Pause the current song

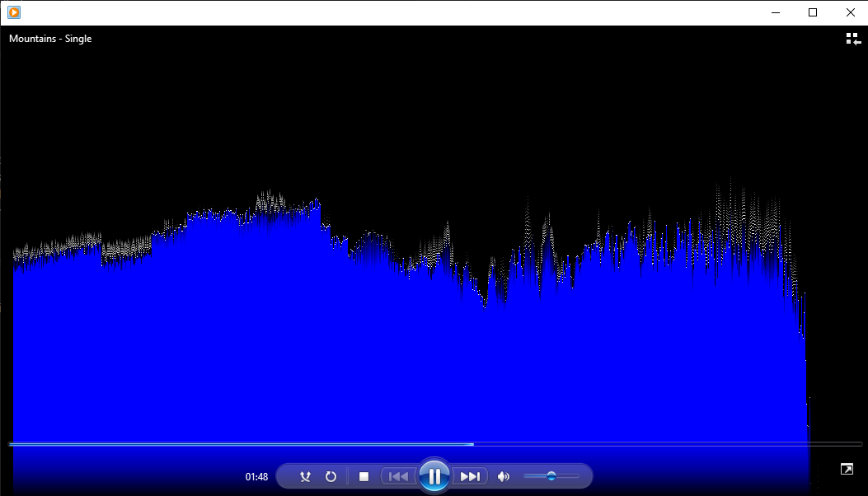pos(434,476)
